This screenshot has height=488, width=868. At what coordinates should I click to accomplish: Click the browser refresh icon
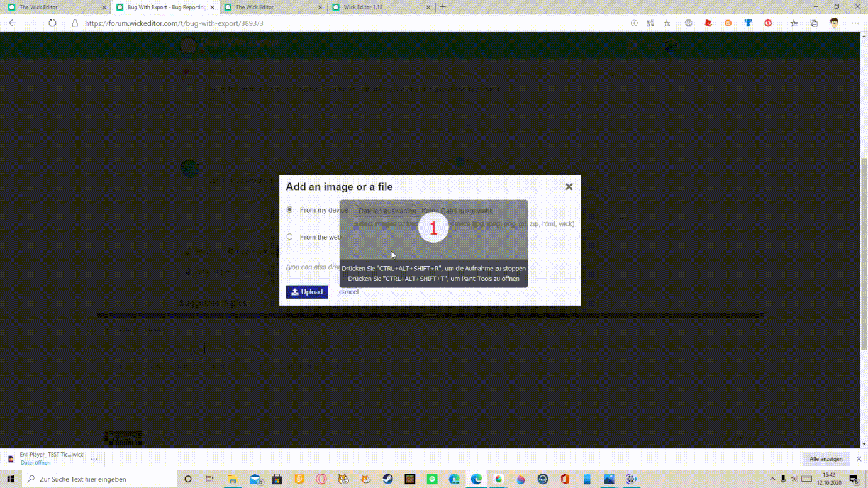52,23
